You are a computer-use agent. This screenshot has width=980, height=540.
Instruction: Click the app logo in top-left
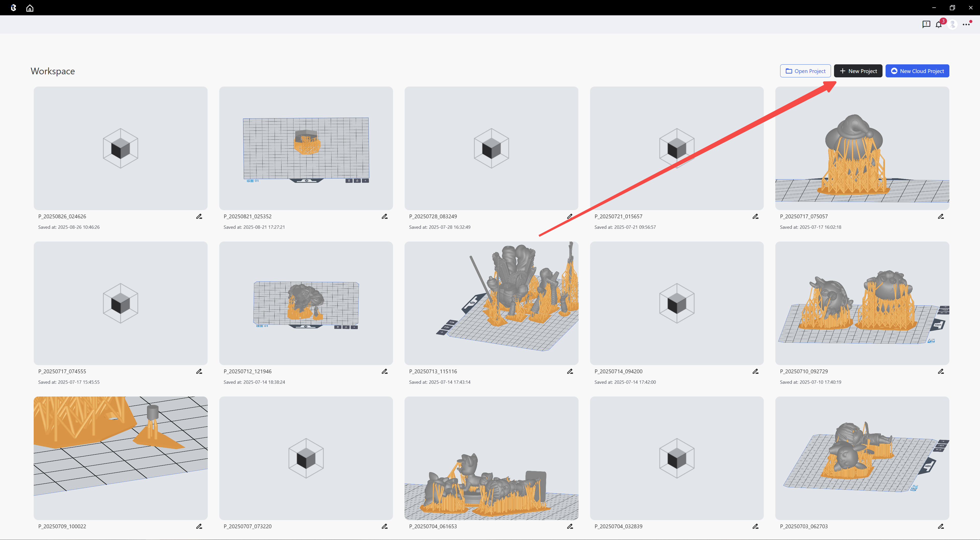14,8
